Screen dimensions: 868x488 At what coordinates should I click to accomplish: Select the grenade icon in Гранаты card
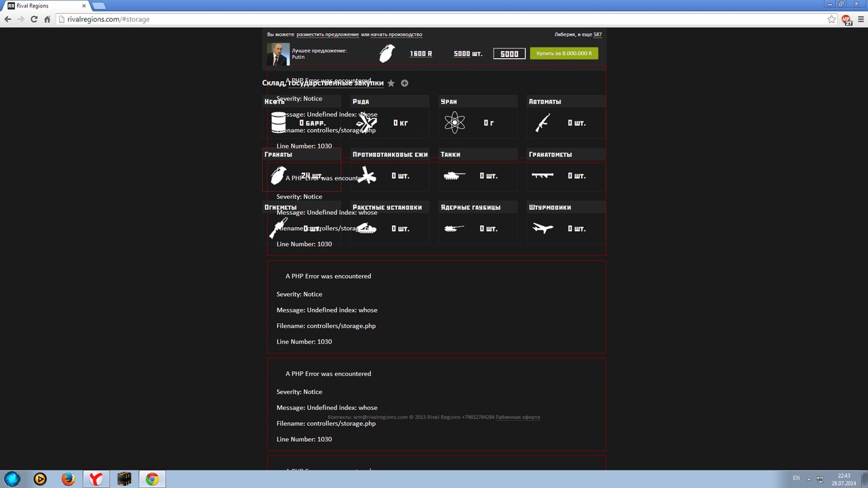click(278, 176)
